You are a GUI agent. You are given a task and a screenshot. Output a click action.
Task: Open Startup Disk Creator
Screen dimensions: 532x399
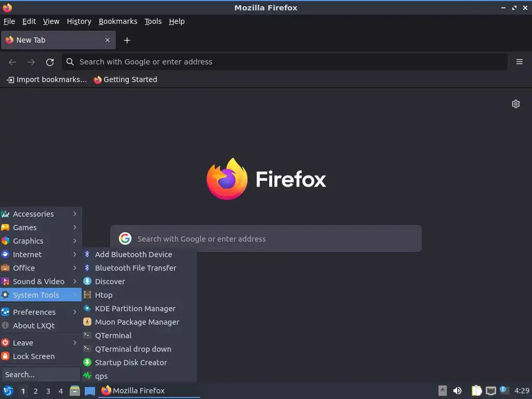point(139,363)
